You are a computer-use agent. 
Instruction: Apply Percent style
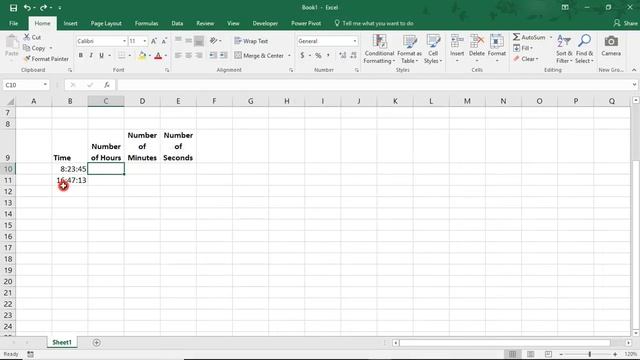(318, 56)
